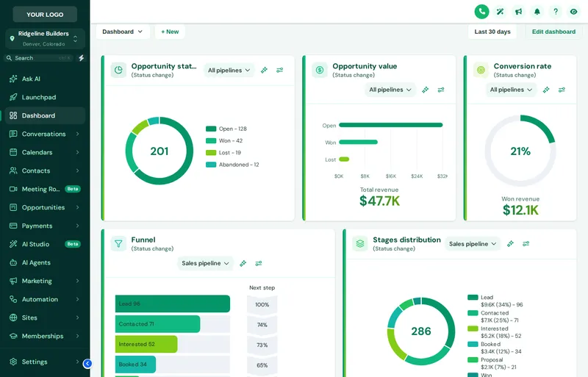The width and height of the screenshot is (588, 377).
Task: Click the help question mark icon
Action: pos(556,12)
